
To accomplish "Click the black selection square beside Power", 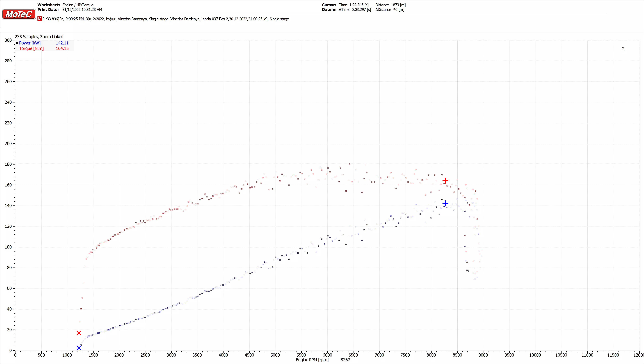I will click(x=17, y=43).
